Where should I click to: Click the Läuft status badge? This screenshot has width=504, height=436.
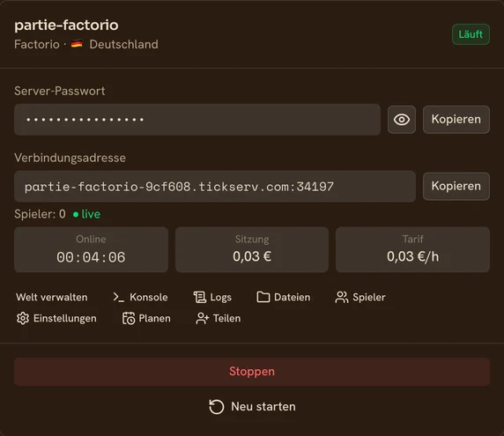[x=471, y=34]
